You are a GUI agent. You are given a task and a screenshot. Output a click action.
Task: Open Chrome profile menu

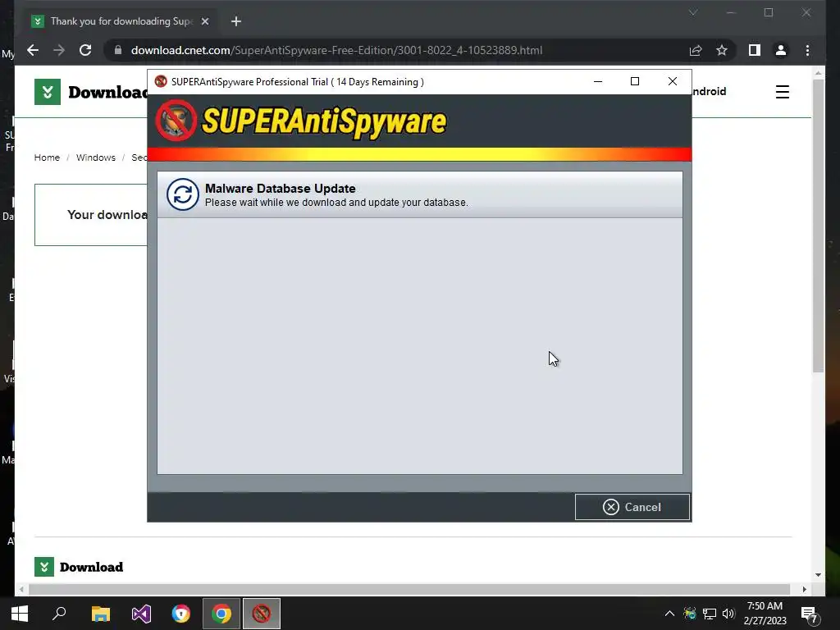pyautogui.click(x=781, y=50)
